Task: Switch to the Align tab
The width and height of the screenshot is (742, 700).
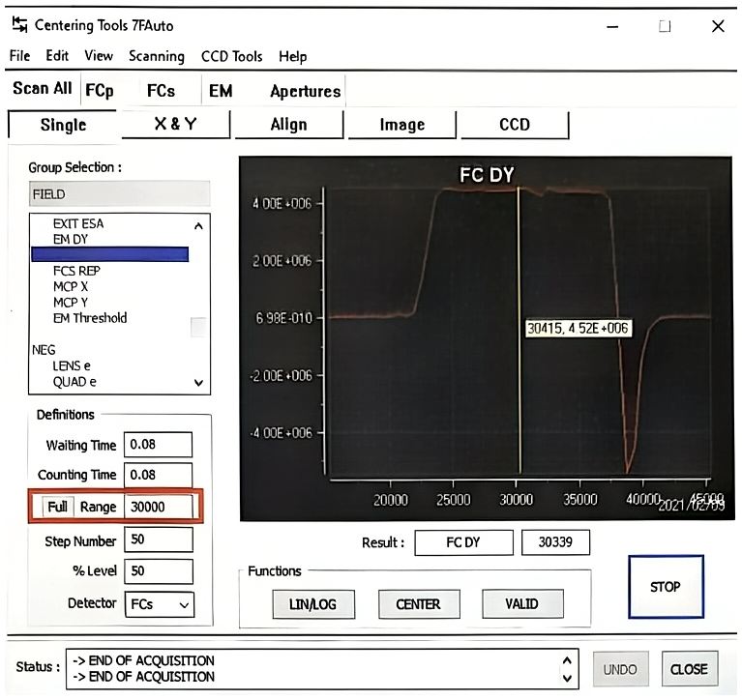Action: [288, 125]
